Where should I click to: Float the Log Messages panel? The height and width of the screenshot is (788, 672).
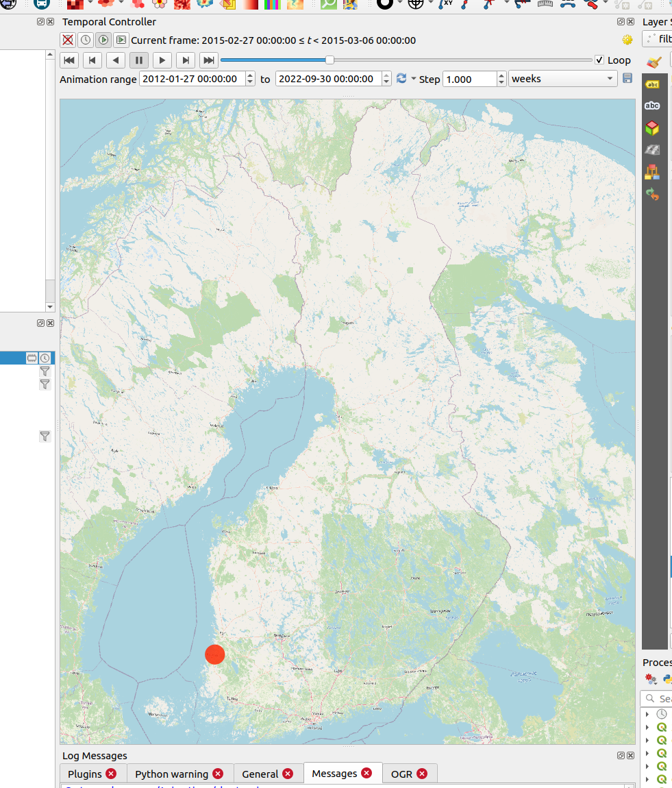621,755
